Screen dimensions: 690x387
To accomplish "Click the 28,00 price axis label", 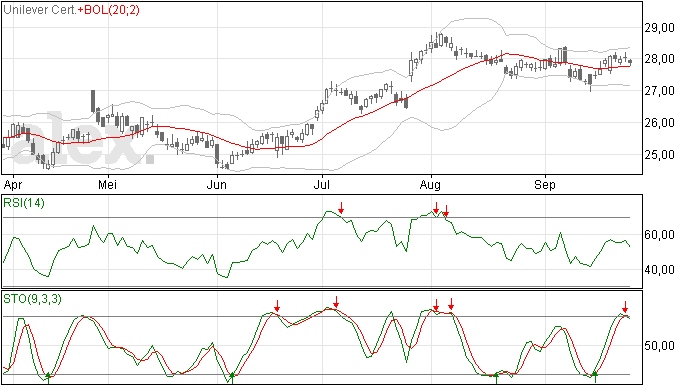I will 659,59.
